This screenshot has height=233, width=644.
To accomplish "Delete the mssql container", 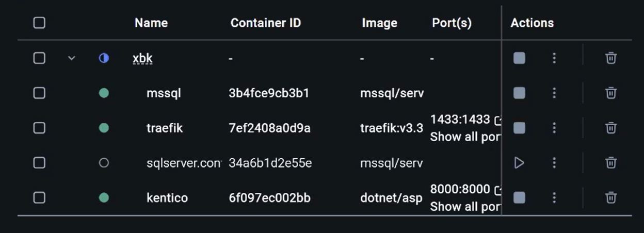I will [x=610, y=93].
